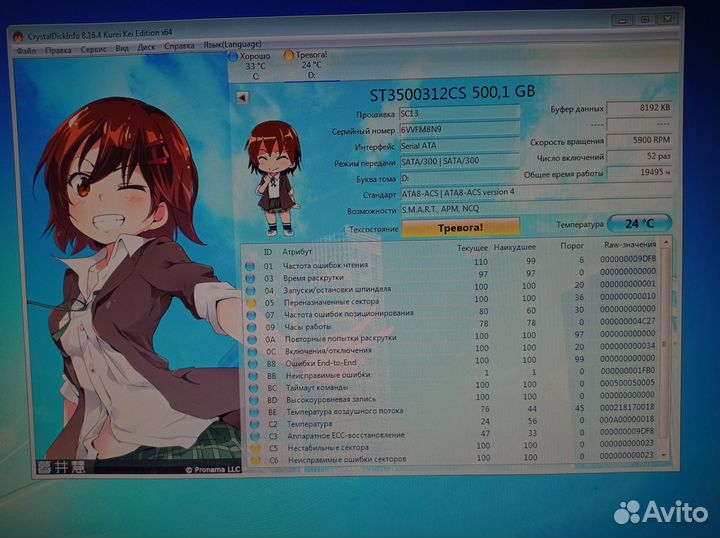Click the yellow Тревога! health status button
The image size is (720, 538).
[460, 228]
